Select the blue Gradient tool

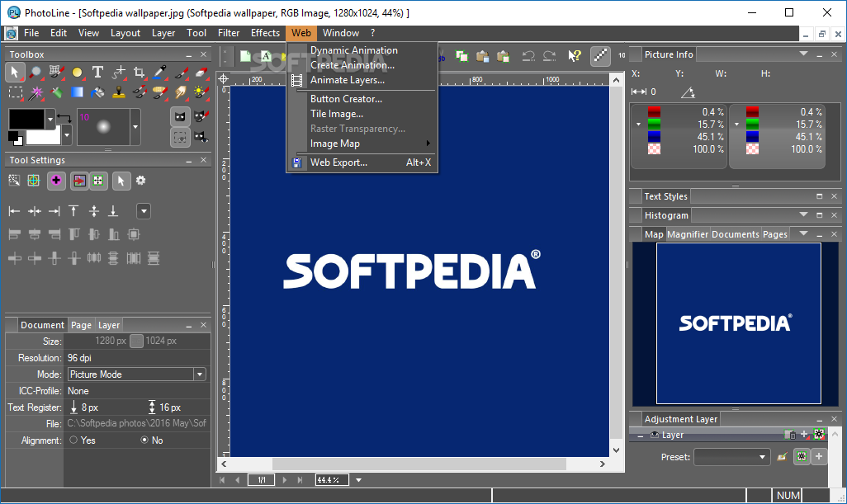coord(78,93)
